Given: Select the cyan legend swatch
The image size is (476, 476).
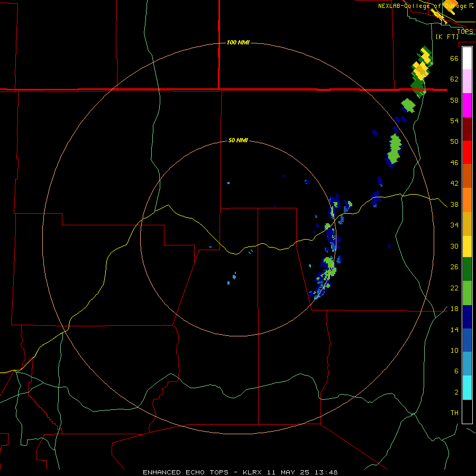Looking at the screenshot, I should pos(467,388).
